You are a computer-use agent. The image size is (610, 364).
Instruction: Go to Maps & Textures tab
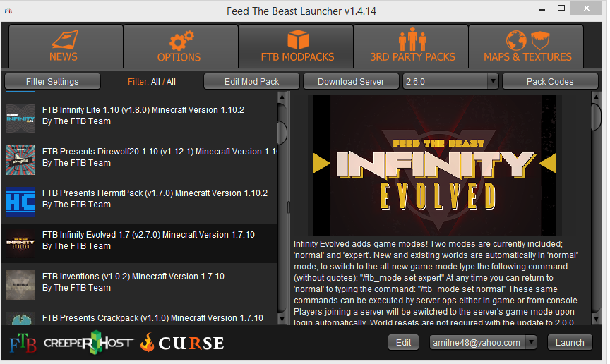click(526, 47)
